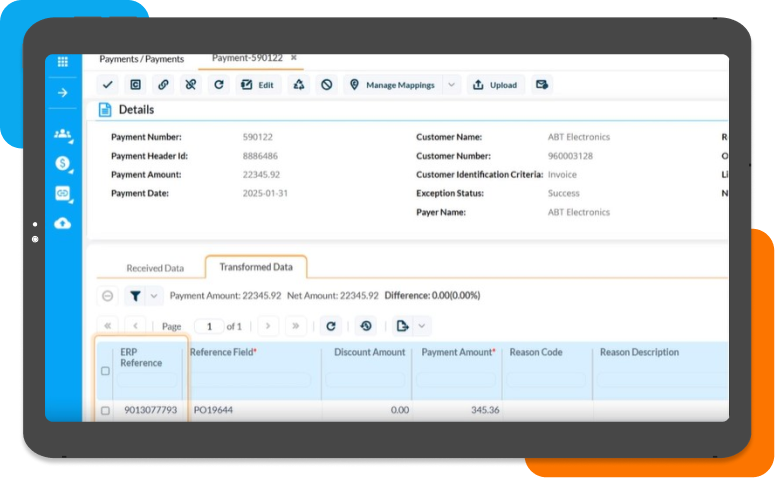Click the filter funnel icon
Screen dimensions: 775x478
point(135,296)
